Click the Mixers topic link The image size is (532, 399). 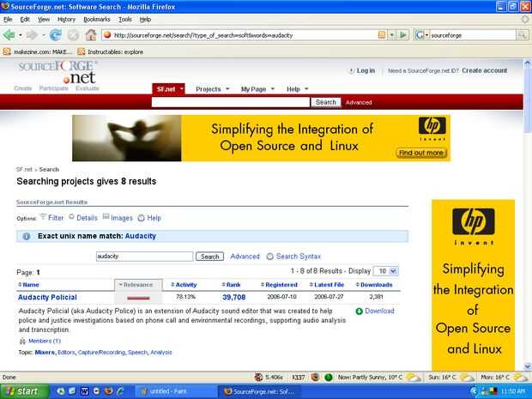coord(45,353)
